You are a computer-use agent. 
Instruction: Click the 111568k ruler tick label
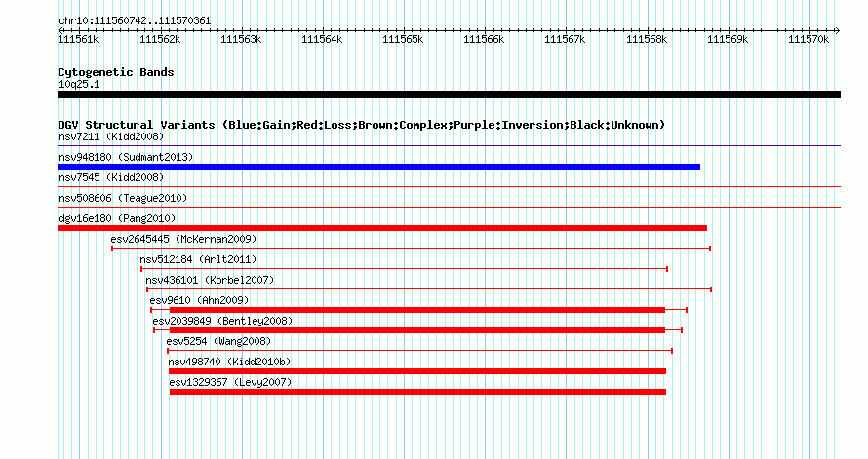coord(647,39)
